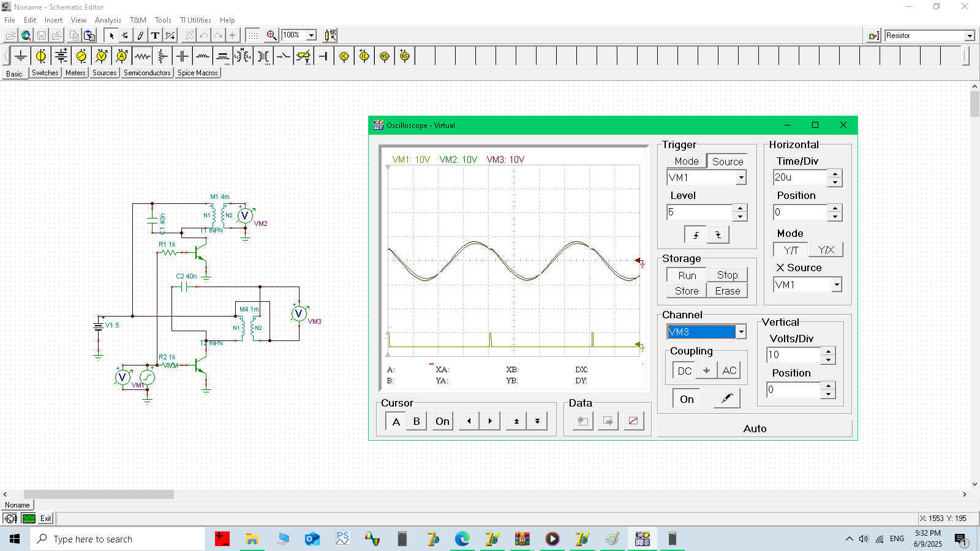Select rising-edge trigger slope
The image size is (980, 551).
pos(695,234)
